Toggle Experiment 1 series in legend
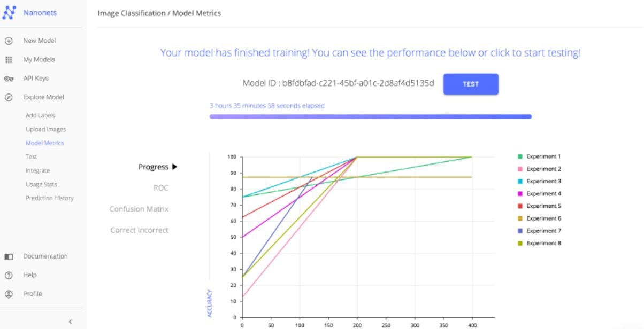The image size is (644, 329). coord(543,156)
